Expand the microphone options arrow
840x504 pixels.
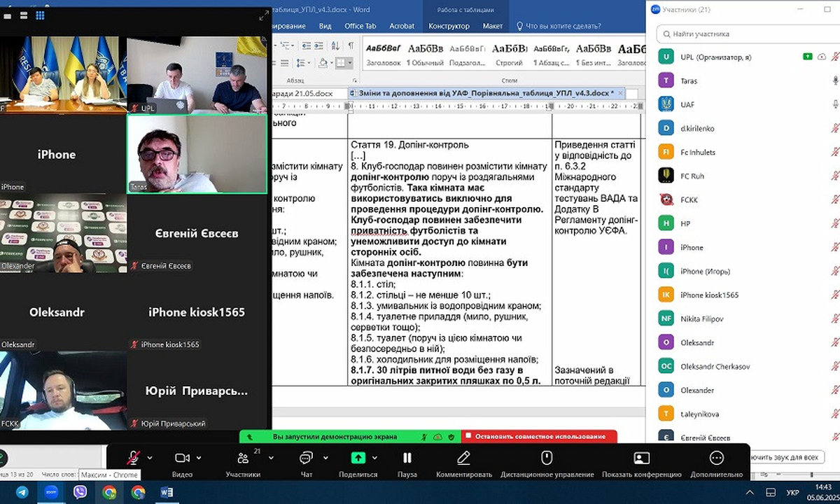pyautogui.click(x=150, y=458)
